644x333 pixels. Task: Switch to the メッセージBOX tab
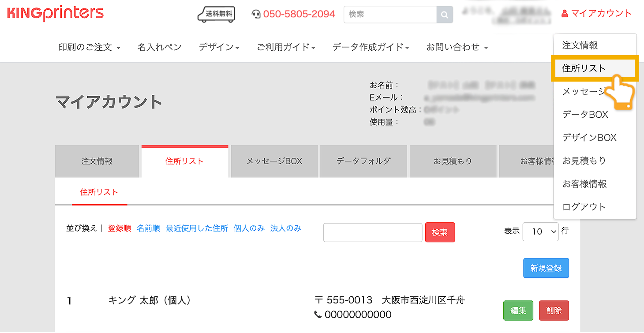274,161
